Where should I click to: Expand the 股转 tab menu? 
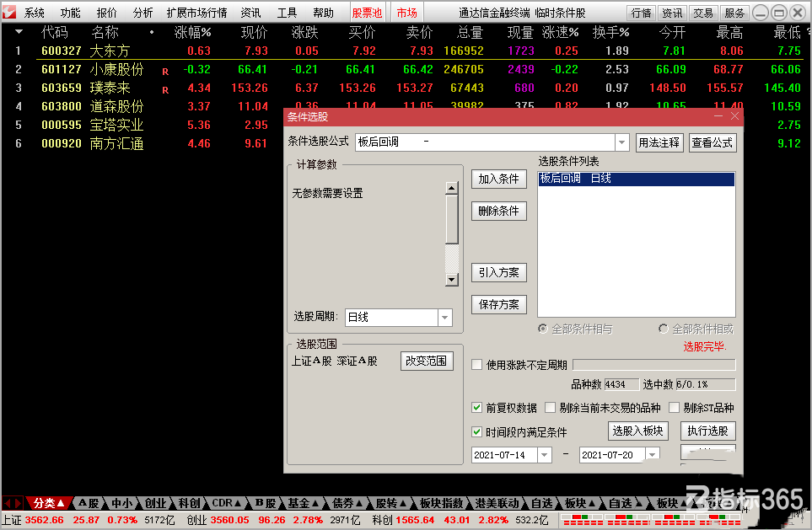point(402,503)
